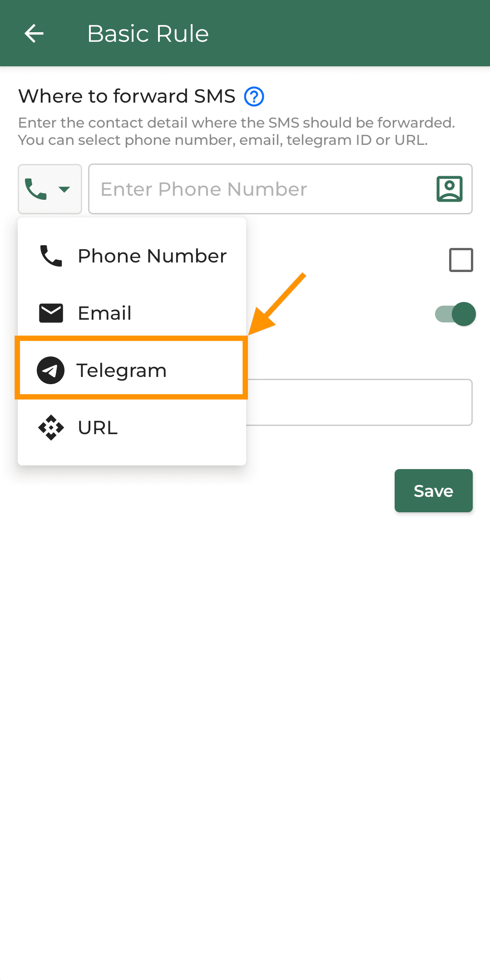Open the forwarding destination type dropdown
This screenshot has height=980, width=490.
pyautogui.click(x=49, y=189)
